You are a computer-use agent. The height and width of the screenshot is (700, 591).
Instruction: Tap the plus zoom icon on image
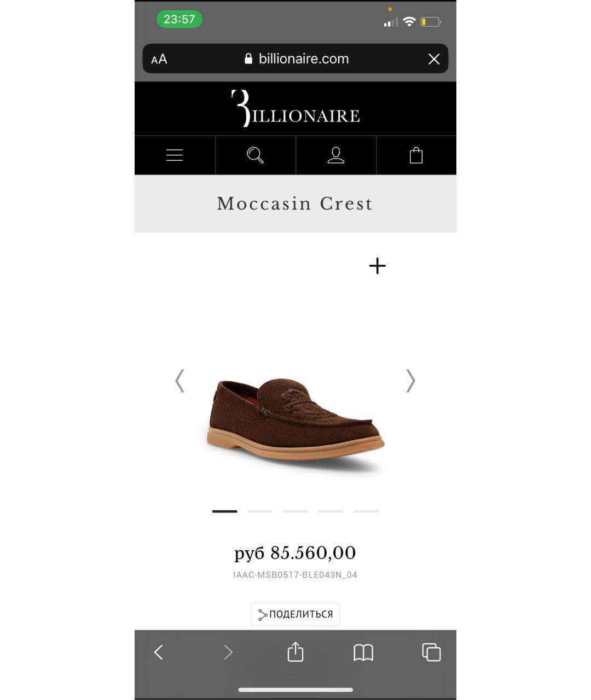[x=377, y=266]
